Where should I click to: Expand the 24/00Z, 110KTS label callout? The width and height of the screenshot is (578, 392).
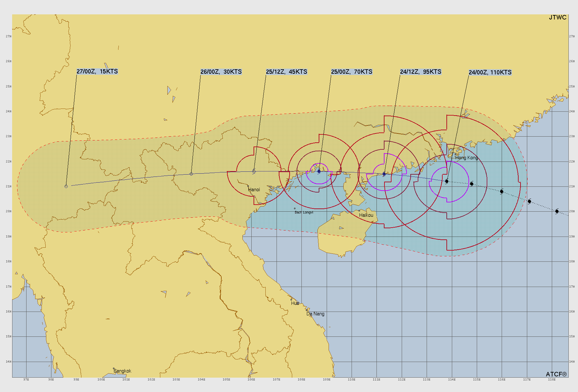tap(490, 72)
